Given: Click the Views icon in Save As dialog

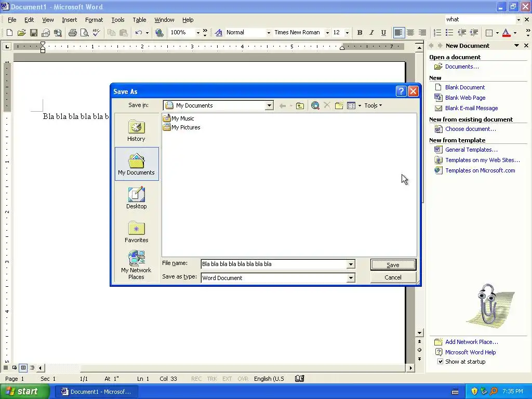Looking at the screenshot, I should [x=351, y=105].
